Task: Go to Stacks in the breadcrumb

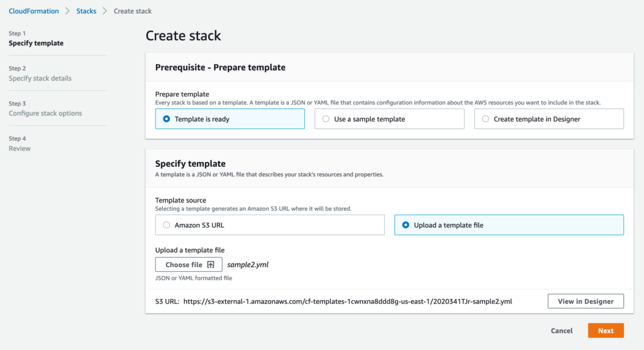Action: pos(86,11)
